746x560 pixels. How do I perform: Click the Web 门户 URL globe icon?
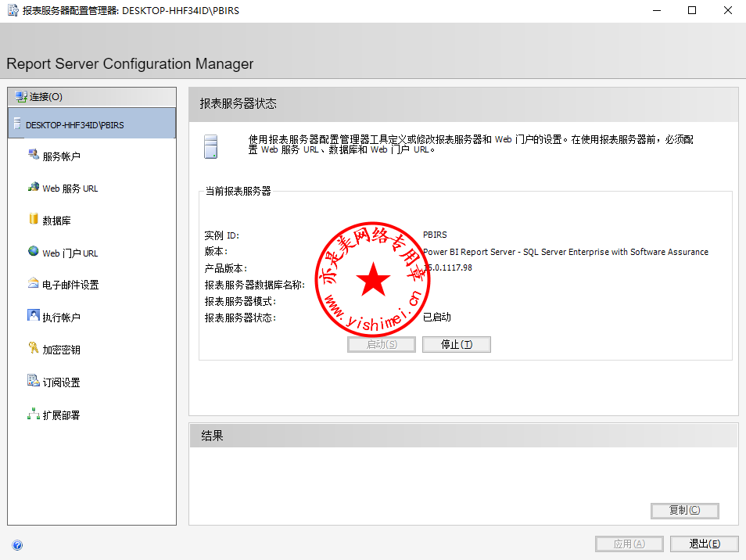click(x=34, y=251)
